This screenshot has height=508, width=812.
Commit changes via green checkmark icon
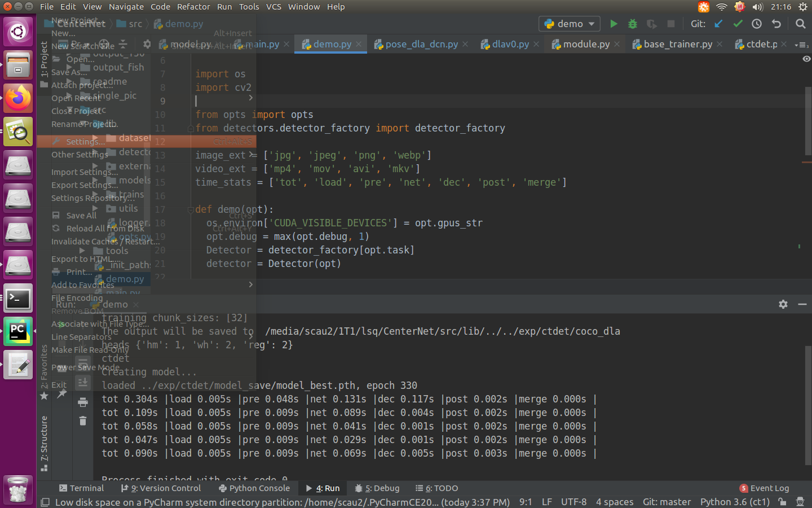coord(738,24)
